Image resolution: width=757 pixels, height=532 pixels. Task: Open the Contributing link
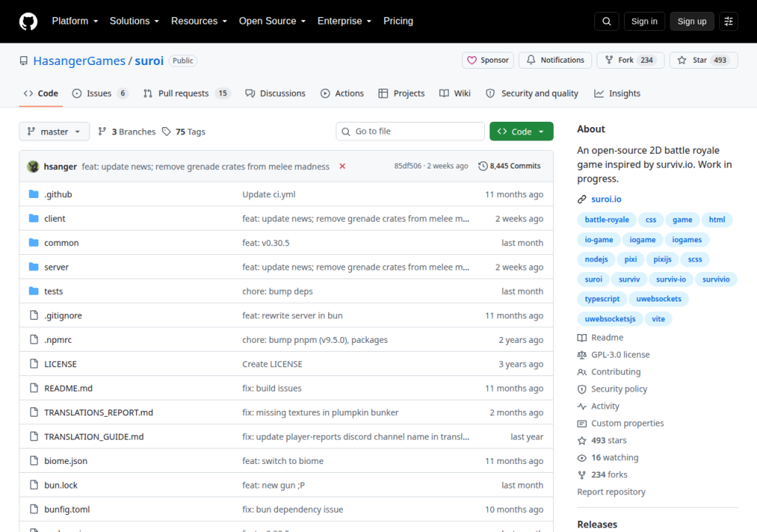[x=616, y=372]
